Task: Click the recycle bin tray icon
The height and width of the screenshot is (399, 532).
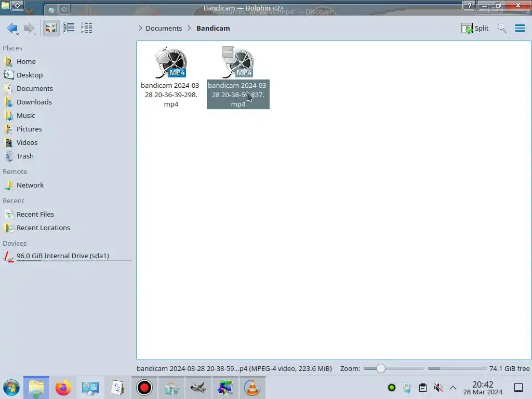Action: click(407, 388)
